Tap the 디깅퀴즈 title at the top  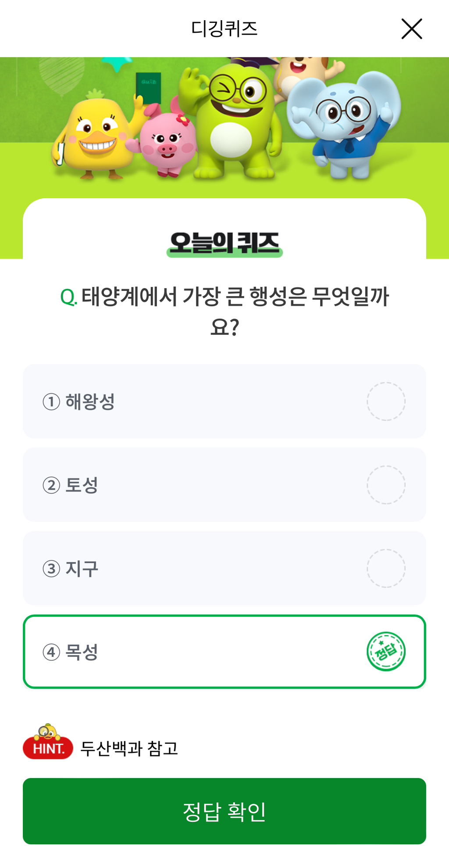tap(224, 29)
